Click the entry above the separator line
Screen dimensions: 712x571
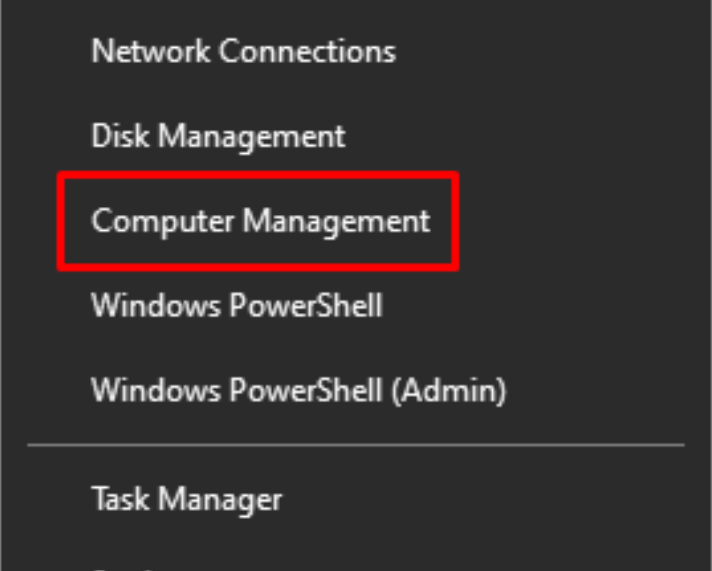click(298, 390)
